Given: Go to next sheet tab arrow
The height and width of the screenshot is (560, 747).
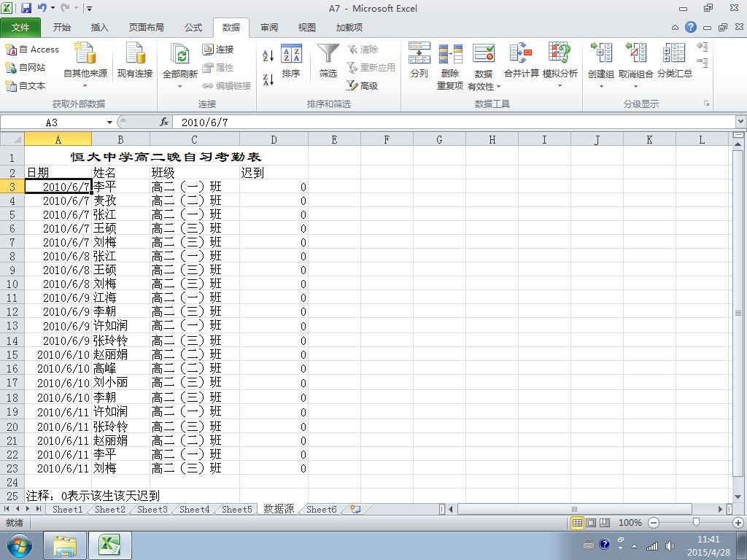Looking at the screenshot, I should tap(28, 509).
